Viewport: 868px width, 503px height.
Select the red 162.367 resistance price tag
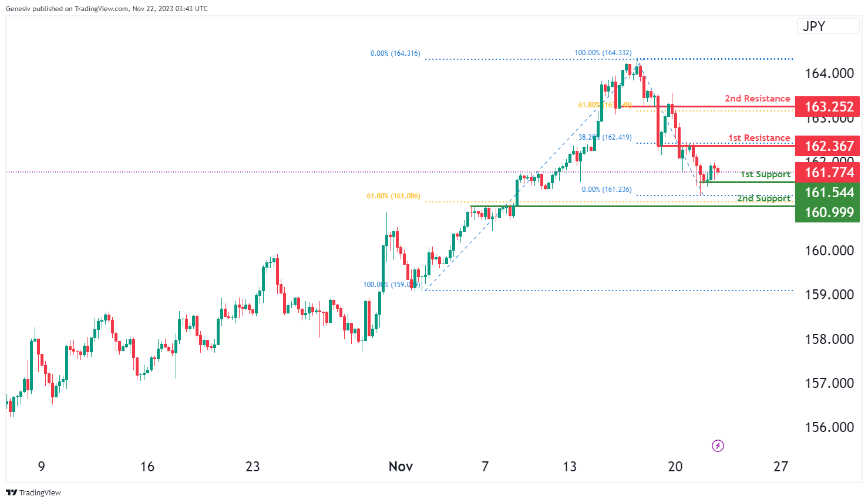click(828, 146)
